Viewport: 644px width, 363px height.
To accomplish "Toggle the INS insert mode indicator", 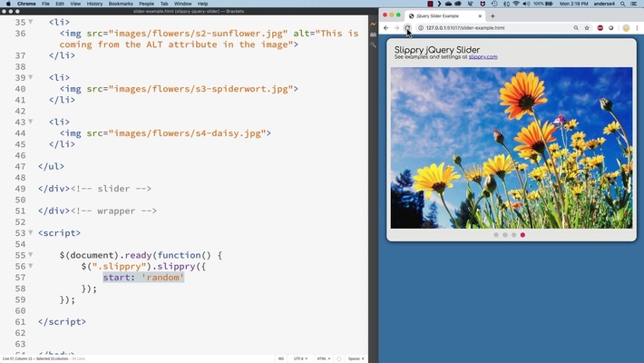I will 281,358.
